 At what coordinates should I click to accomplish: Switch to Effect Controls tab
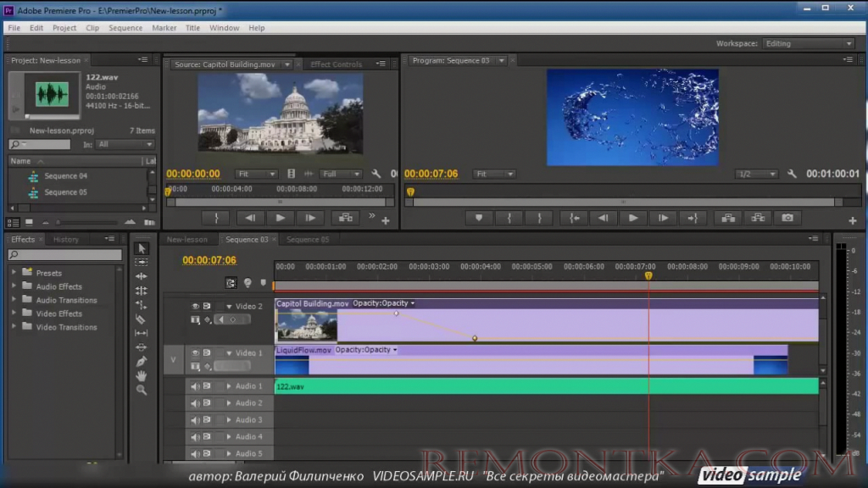pyautogui.click(x=336, y=64)
